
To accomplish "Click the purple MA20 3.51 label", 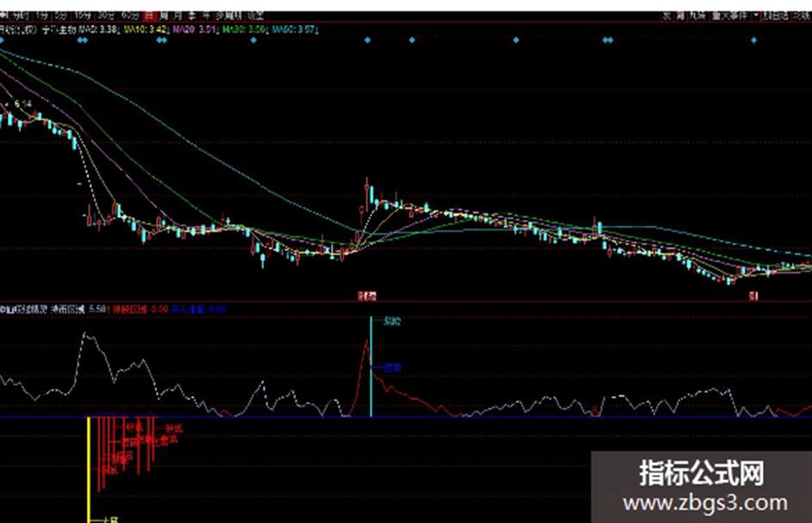I will (194, 29).
